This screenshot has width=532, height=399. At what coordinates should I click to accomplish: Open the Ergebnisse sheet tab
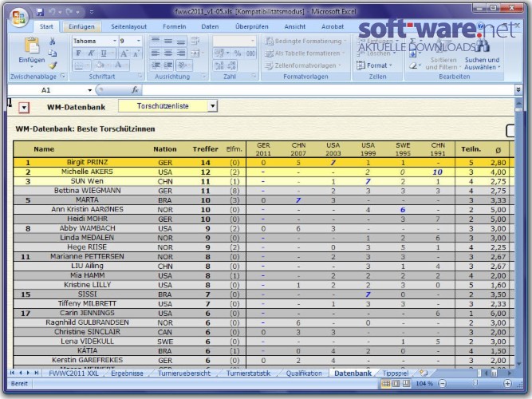point(128,373)
